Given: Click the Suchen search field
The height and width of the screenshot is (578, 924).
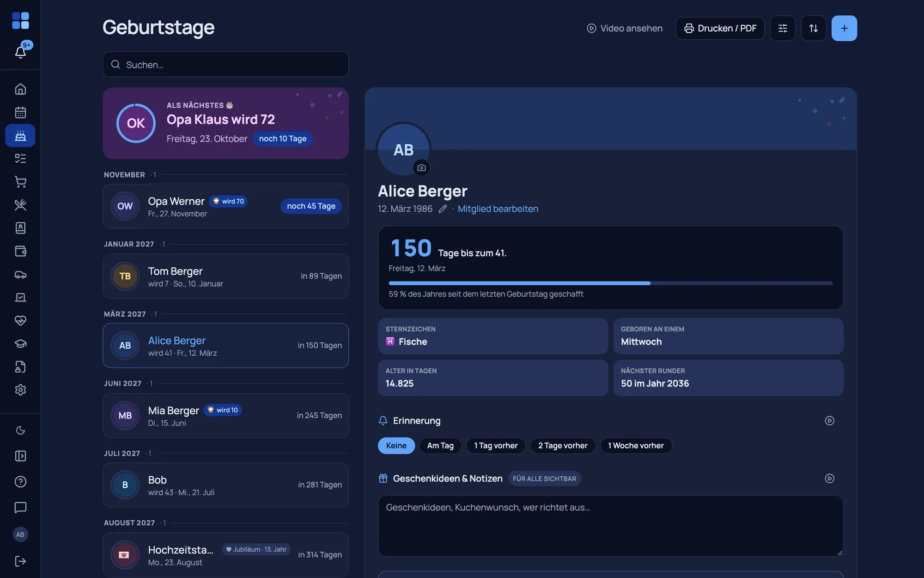Looking at the screenshot, I should 225,64.
